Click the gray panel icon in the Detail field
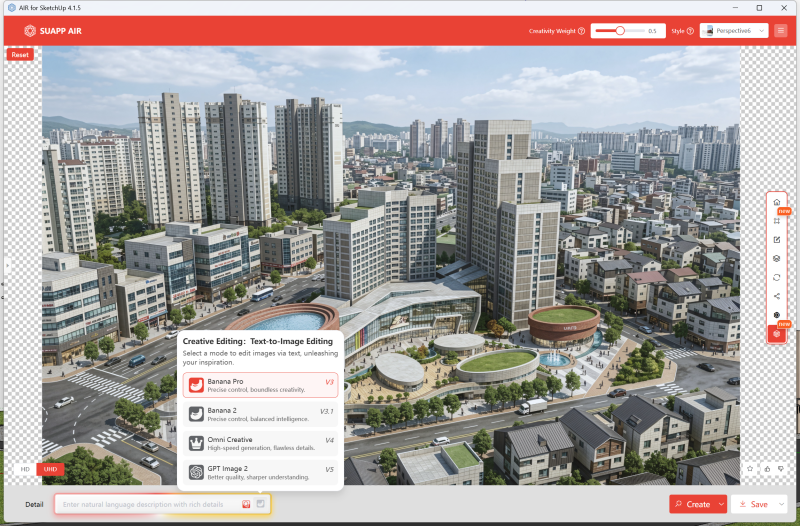The image size is (800, 526). coord(260,504)
